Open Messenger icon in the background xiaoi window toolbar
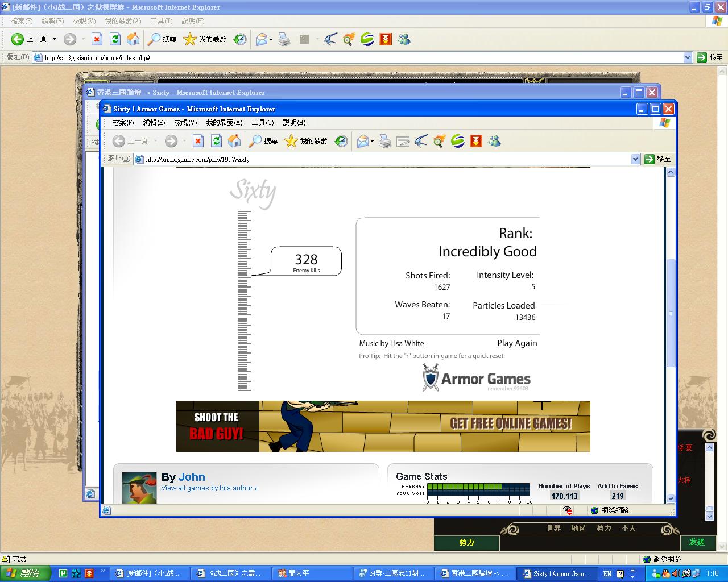728x582 pixels. pos(404,39)
